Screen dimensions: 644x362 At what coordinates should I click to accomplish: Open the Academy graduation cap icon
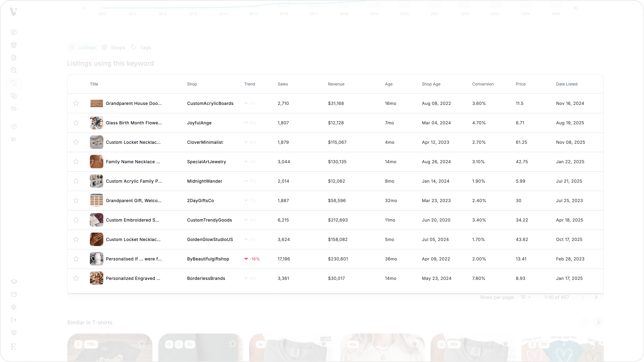[x=14, y=281]
